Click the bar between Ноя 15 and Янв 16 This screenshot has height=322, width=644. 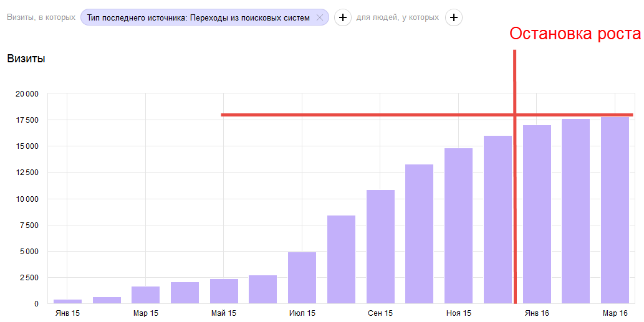497,219
